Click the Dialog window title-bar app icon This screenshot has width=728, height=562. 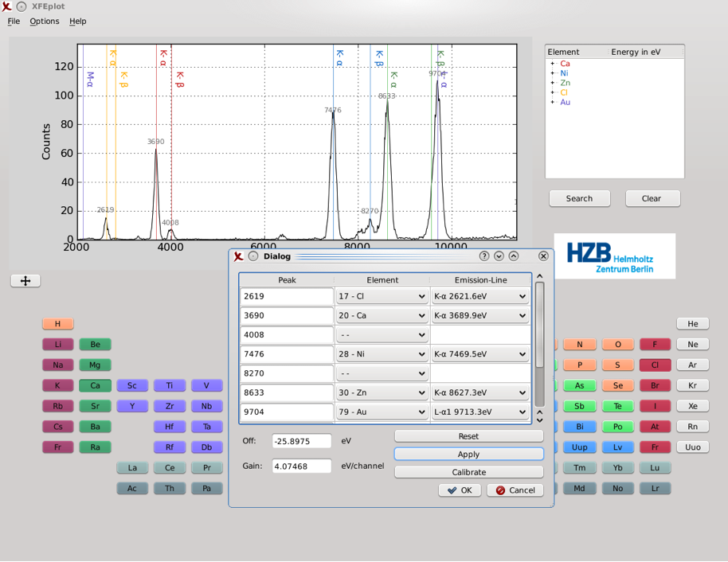click(238, 256)
